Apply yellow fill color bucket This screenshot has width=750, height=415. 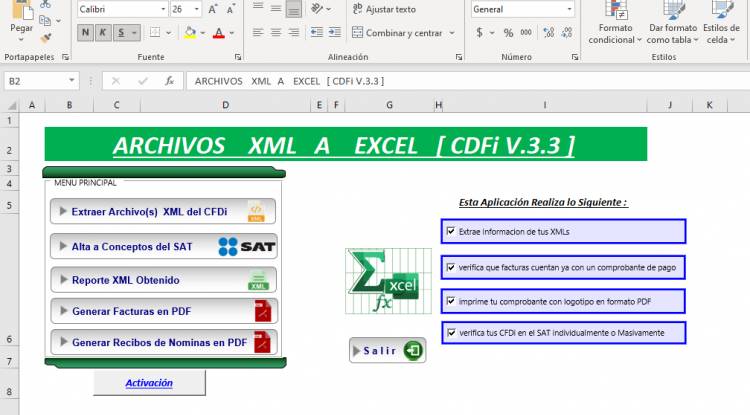point(190,33)
